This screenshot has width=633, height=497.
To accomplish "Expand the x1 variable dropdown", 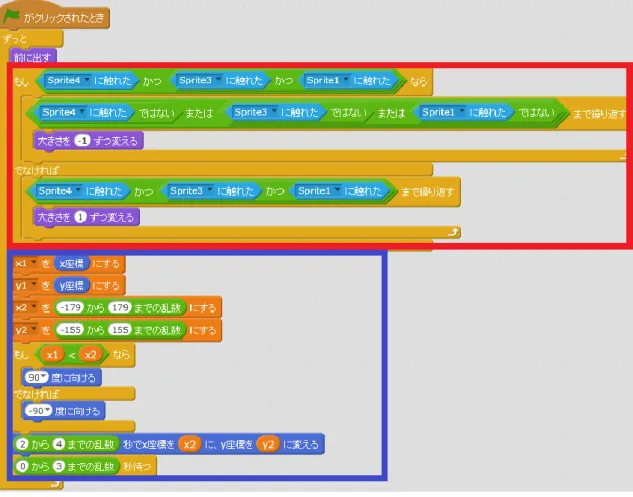I will (x=34, y=263).
